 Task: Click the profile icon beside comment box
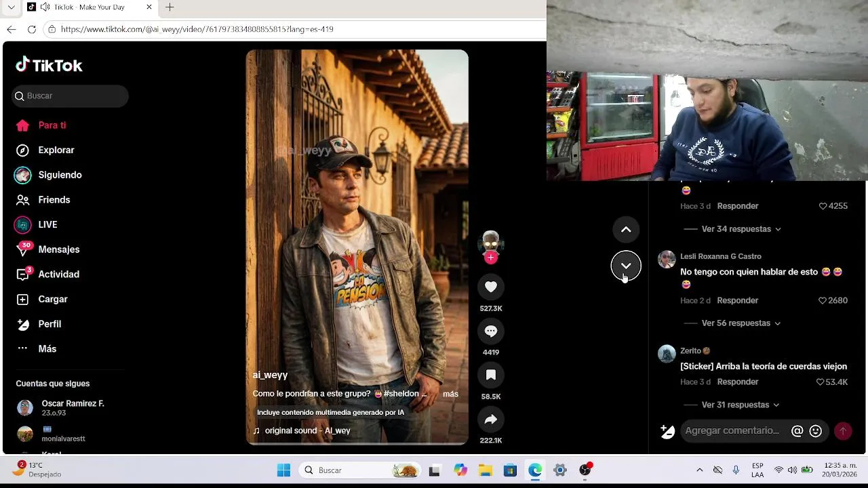[667, 431]
